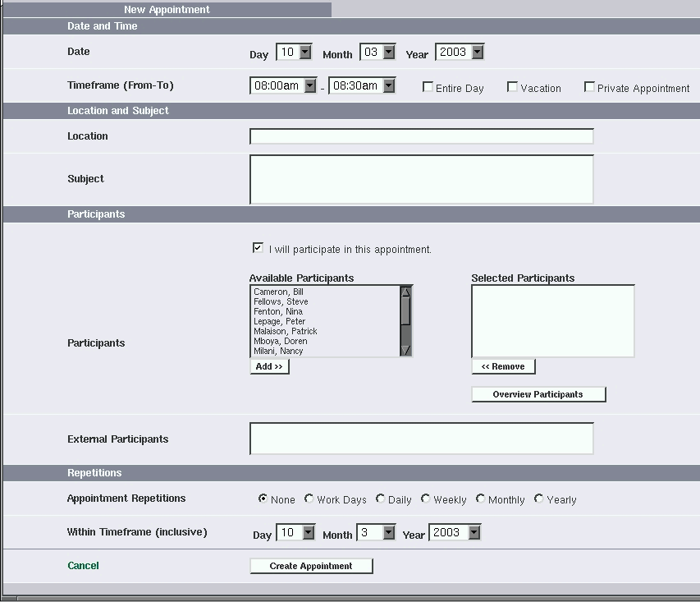Uncheck I will participate in this appointment
The height and width of the screenshot is (602, 700).
pos(258,247)
